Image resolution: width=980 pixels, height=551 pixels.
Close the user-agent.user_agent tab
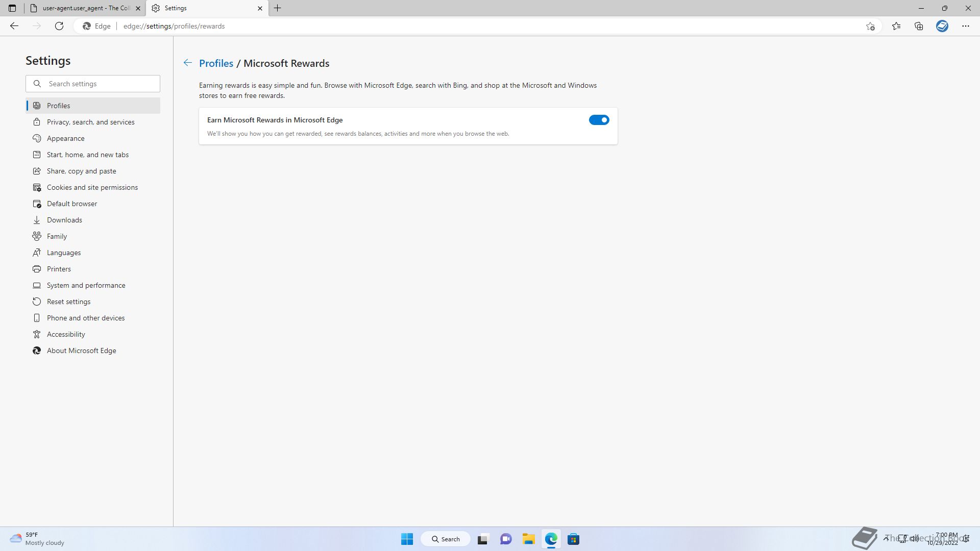138,8
